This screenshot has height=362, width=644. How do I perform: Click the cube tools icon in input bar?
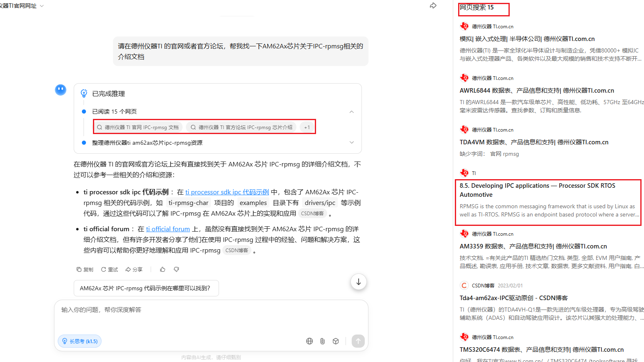pyautogui.click(x=336, y=341)
